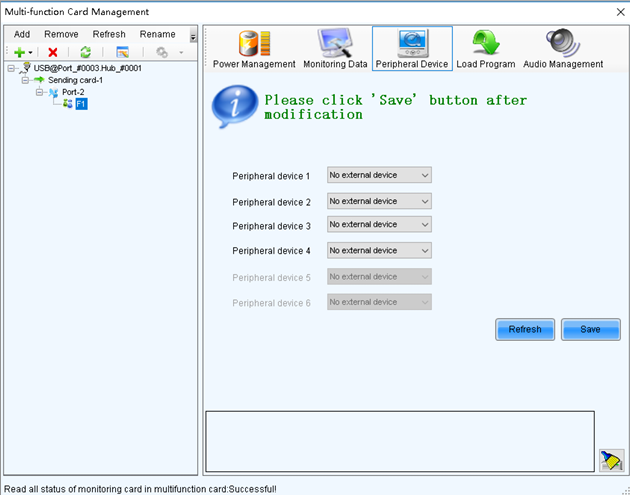The height and width of the screenshot is (495, 630).
Task: Collapse the Sending card-1 node
Action: click(x=25, y=80)
